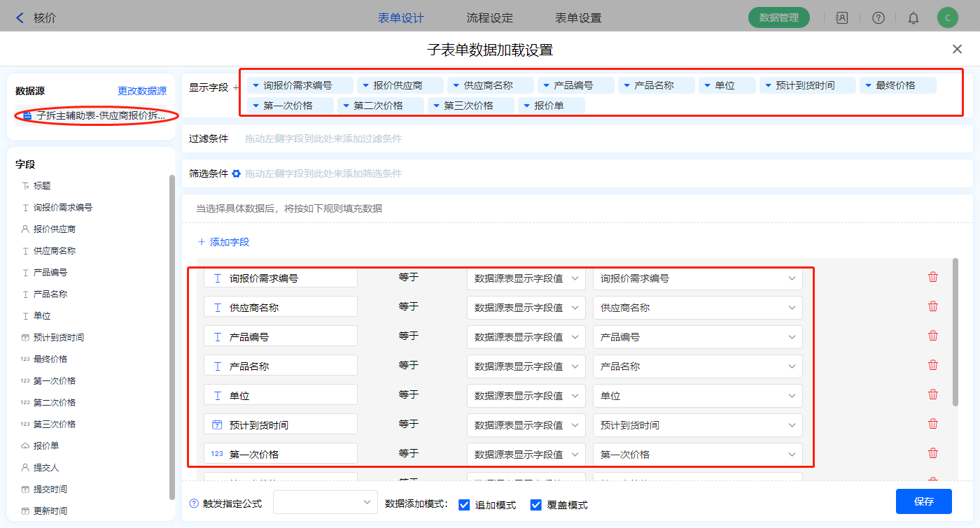980x528 pixels.
Task: Open 数据源表显示字段值 dropdown in 单位 row
Action: coord(526,396)
